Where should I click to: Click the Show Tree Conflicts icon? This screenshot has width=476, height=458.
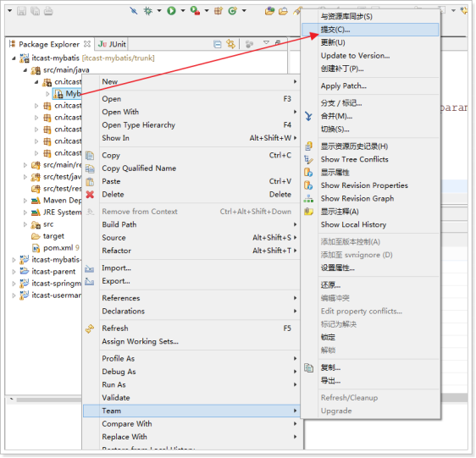(x=308, y=160)
